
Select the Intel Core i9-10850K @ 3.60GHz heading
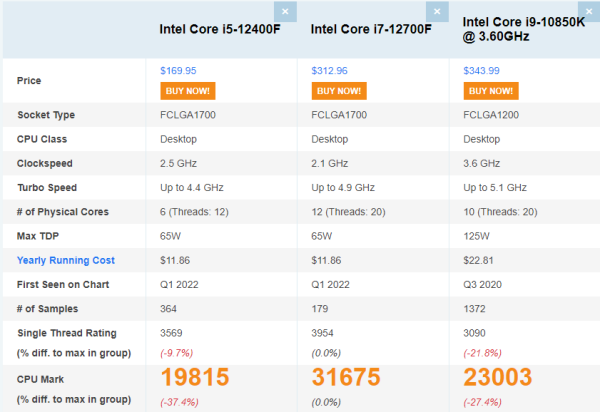pos(523,29)
